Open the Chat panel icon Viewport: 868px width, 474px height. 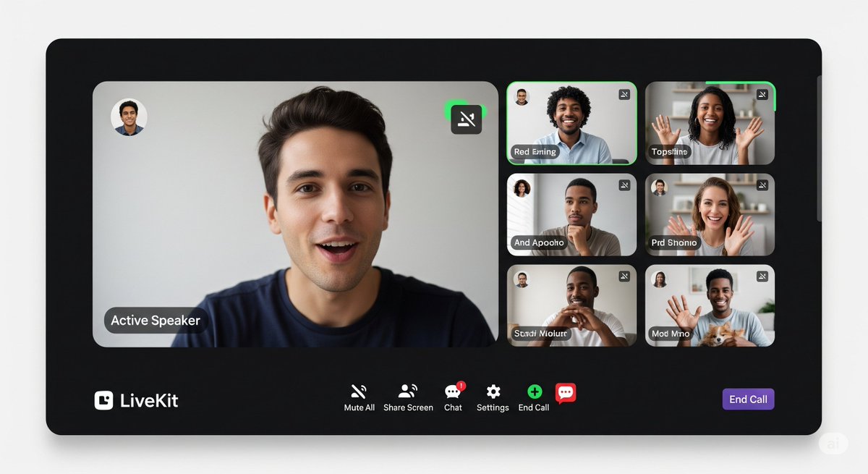(x=453, y=392)
